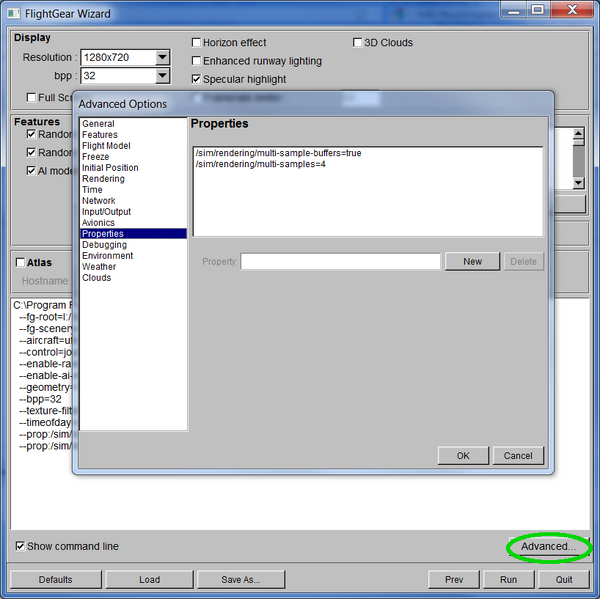Click the Defaults button

click(x=55, y=579)
